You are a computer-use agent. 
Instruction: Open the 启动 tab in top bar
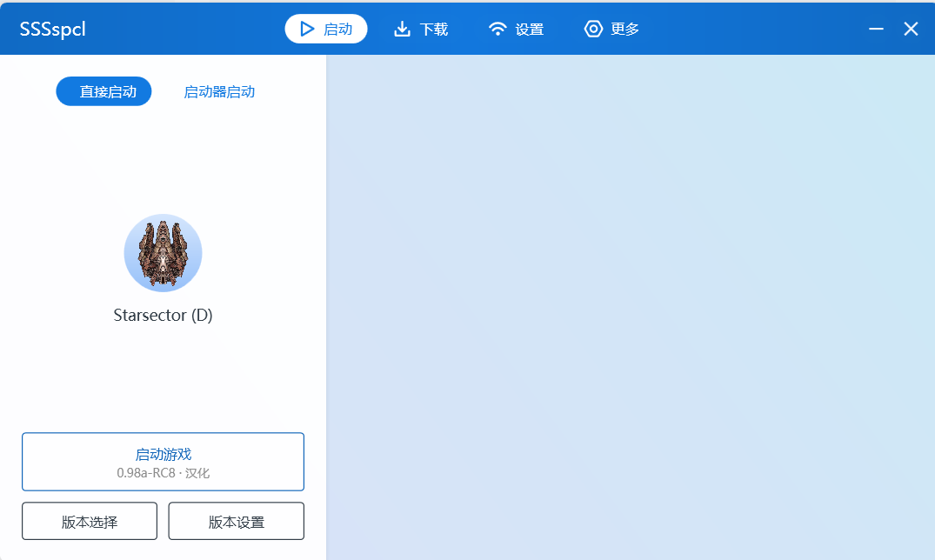pos(326,29)
